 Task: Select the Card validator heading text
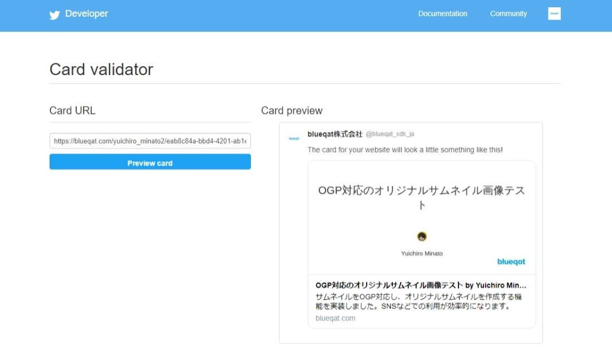[x=101, y=69]
